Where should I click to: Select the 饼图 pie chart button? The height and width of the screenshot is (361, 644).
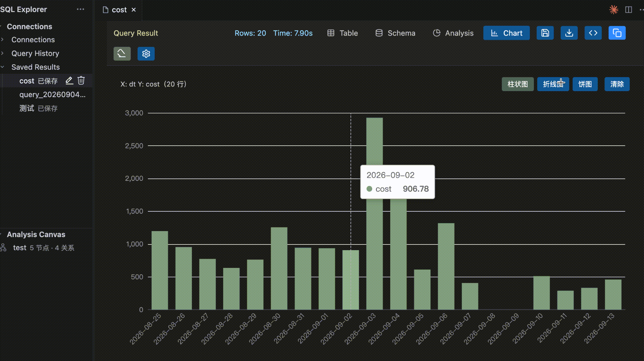(x=585, y=84)
